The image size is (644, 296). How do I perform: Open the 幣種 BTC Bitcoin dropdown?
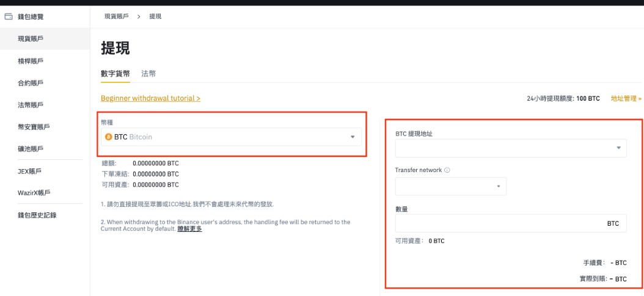point(231,137)
